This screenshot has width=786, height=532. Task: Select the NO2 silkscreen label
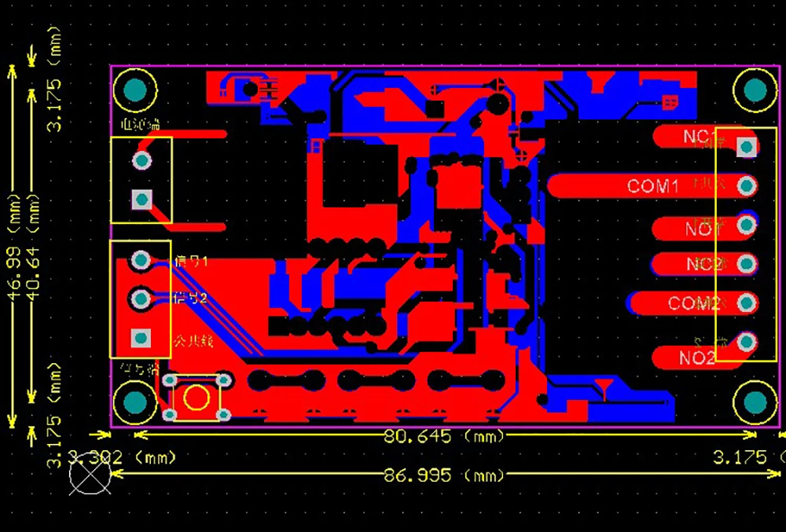coord(696,358)
